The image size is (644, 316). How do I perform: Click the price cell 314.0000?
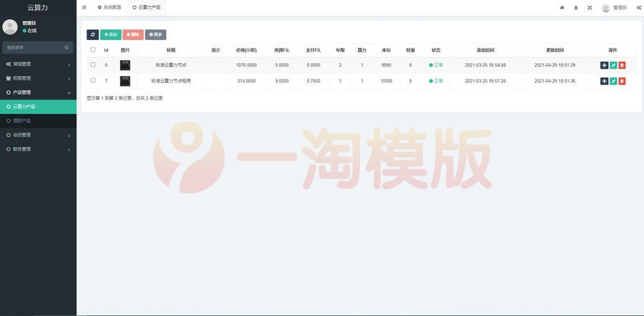pyautogui.click(x=246, y=81)
